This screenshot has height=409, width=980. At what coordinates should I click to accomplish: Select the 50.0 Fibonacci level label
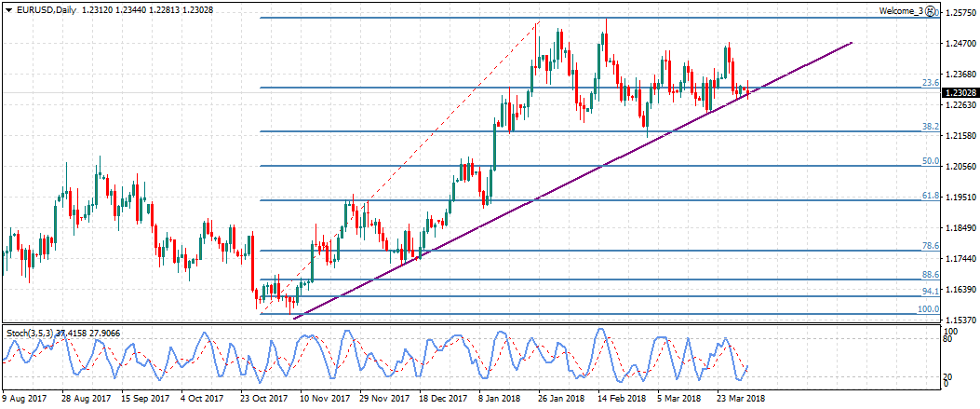point(928,161)
